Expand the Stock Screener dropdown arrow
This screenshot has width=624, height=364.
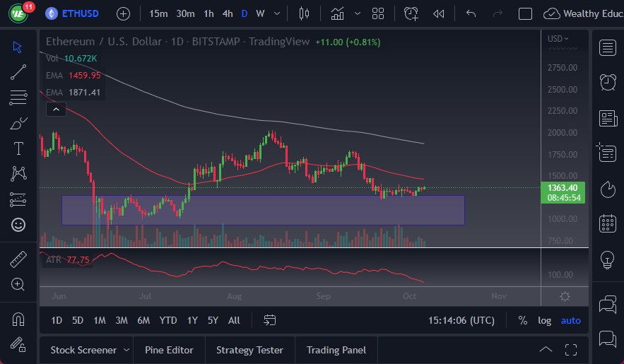pyautogui.click(x=126, y=350)
